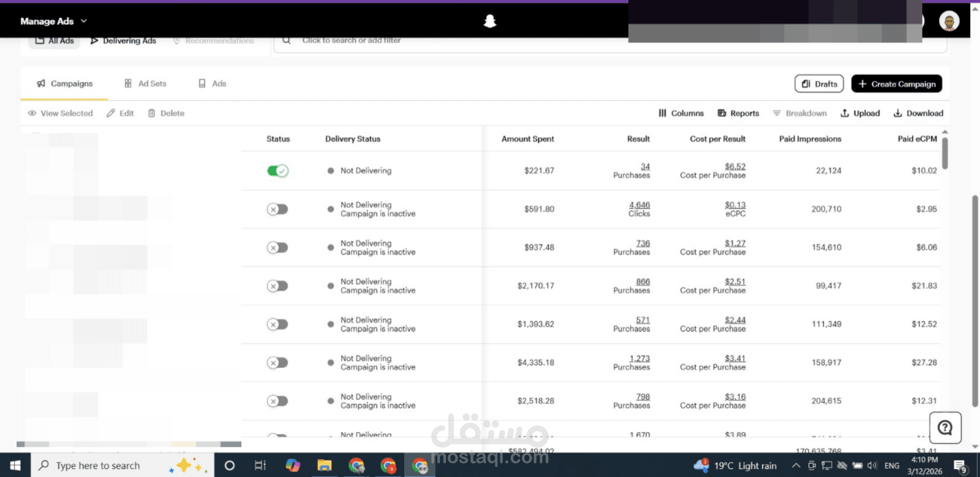Enable the $591.80 campaign toggle
The height and width of the screenshot is (477, 980).
point(277,210)
